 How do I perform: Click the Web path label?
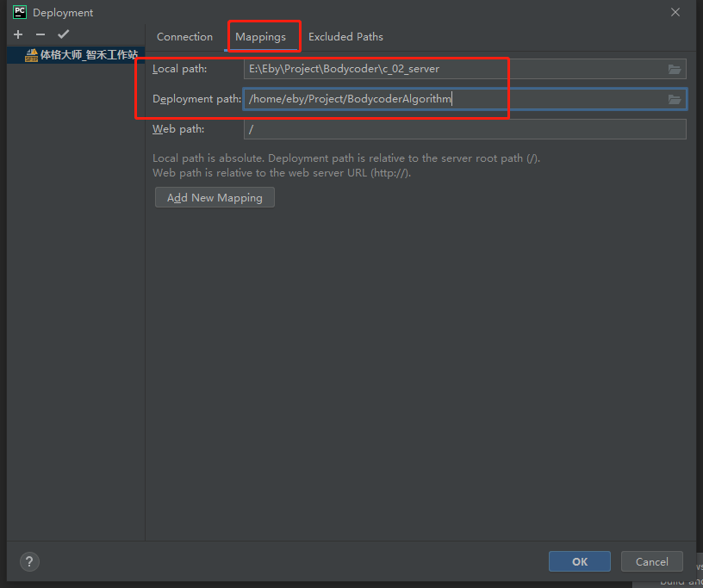pyautogui.click(x=175, y=128)
